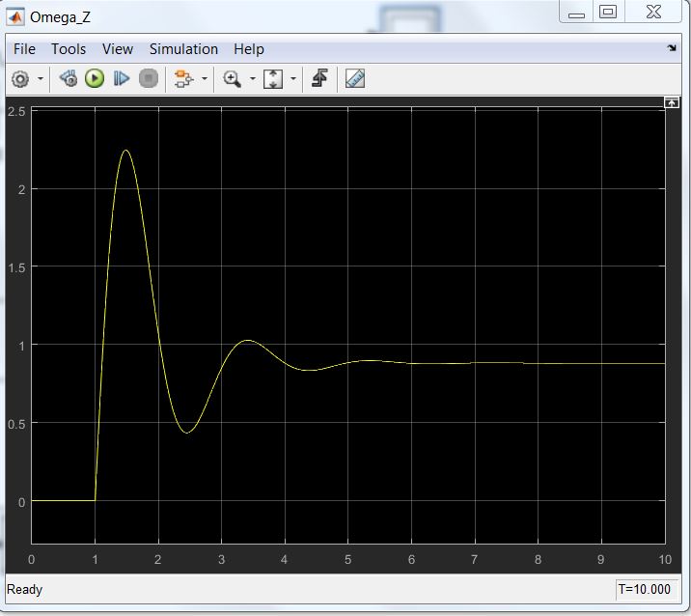
Task: Click the maximize axes button on plot corner
Action: (x=671, y=102)
